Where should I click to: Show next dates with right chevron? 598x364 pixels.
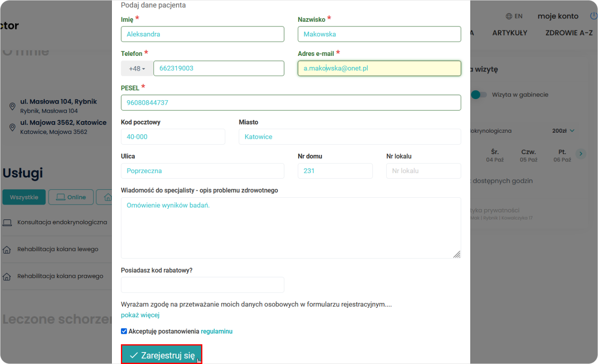click(x=581, y=154)
